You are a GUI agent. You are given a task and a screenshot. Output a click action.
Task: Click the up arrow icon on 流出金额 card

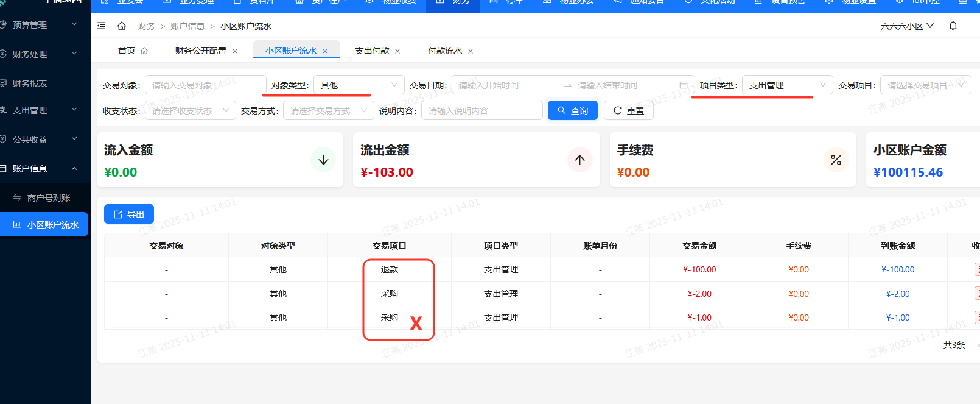pyautogui.click(x=579, y=160)
